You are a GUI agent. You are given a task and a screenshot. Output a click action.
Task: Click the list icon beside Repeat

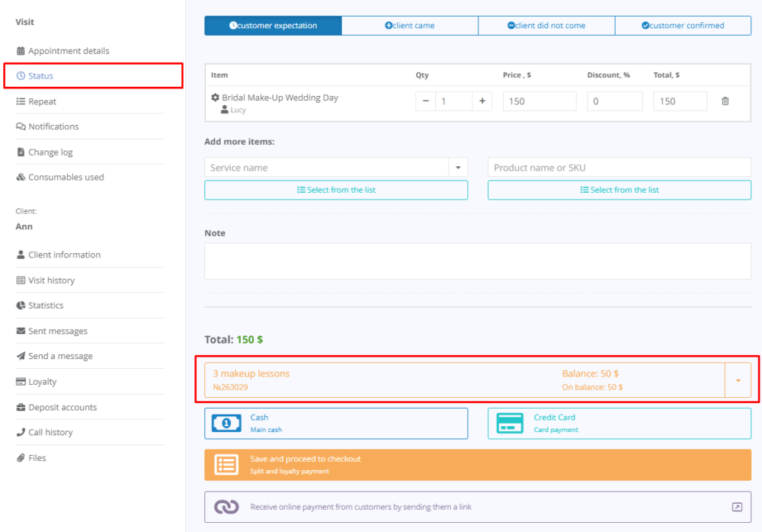point(21,101)
